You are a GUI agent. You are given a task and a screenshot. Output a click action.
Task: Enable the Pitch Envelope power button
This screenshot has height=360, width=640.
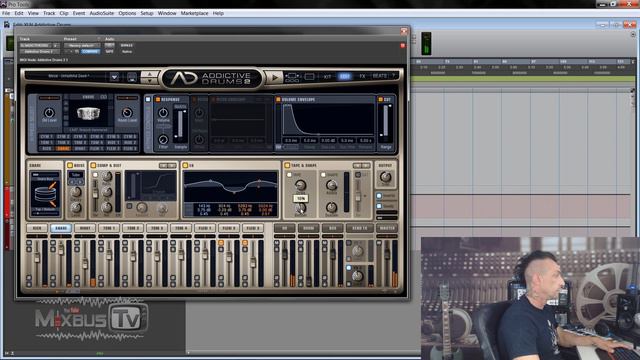213,99
